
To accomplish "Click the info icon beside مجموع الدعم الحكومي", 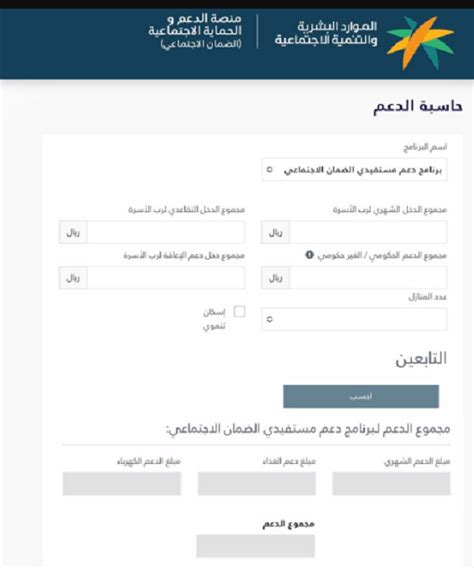I will pos(309,255).
